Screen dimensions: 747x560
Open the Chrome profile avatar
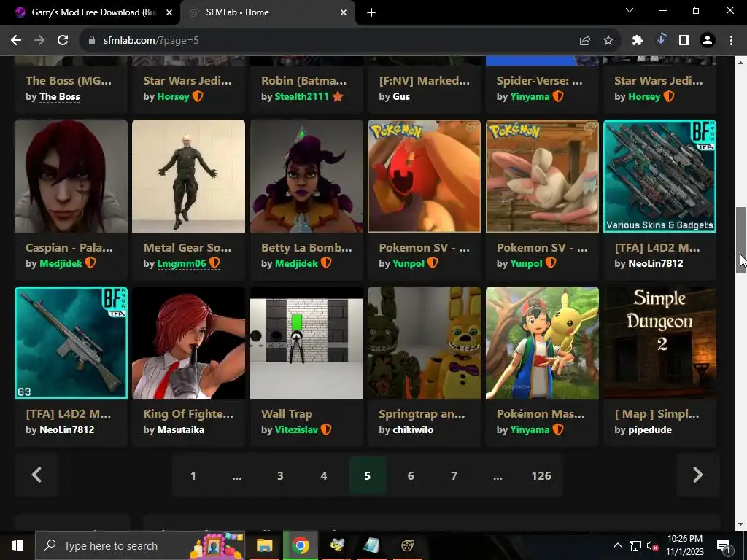click(x=708, y=41)
